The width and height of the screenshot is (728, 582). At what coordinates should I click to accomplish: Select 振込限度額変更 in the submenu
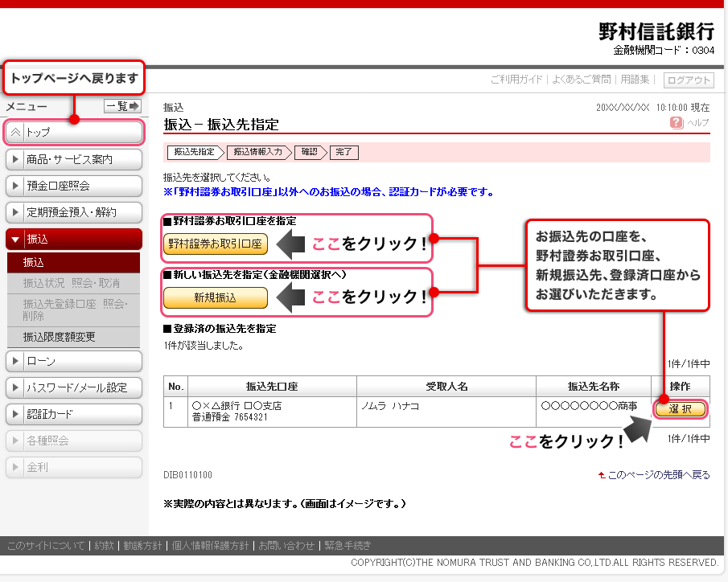[73, 337]
